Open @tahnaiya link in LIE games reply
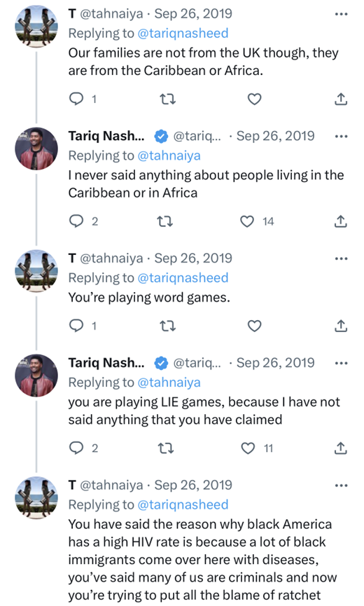Screen dimensions: 364x606 click(x=169, y=383)
